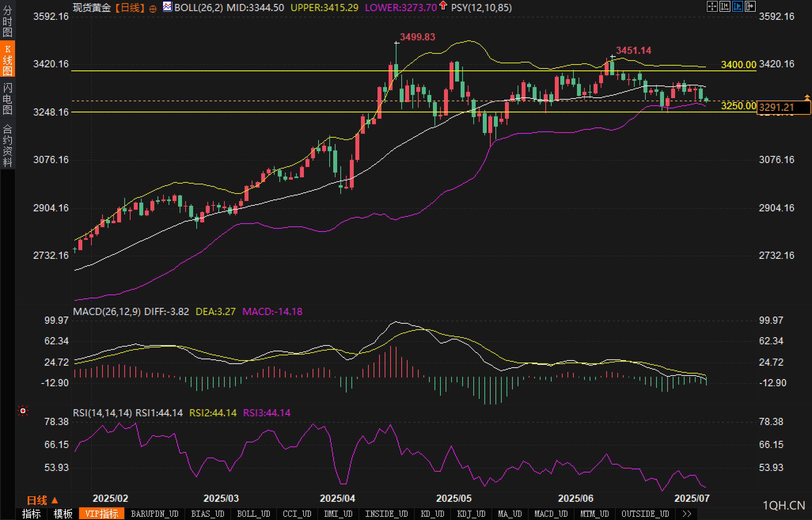Apply the MACD_UD indicator tab

click(x=551, y=514)
